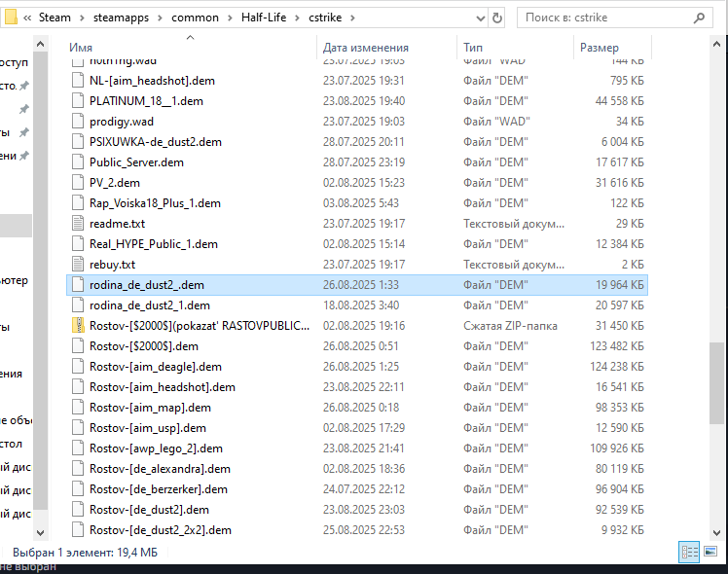The image size is (728, 574).
Task: Select the file name Rostov-[de_berzerker].dem
Action: pos(159,489)
